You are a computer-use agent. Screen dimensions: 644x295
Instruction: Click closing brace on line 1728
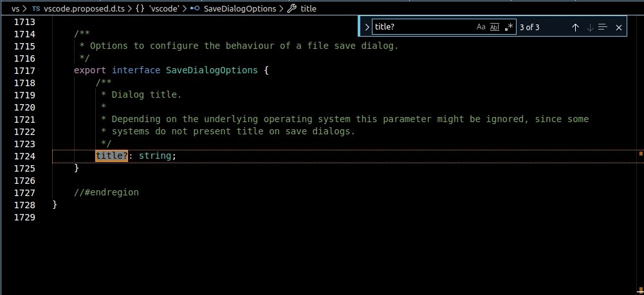pos(55,205)
